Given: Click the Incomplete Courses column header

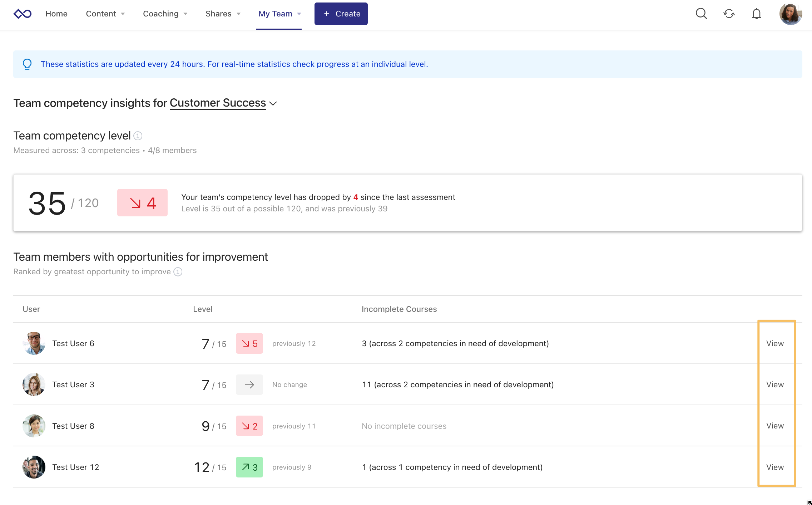Looking at the screenshot, I should (x=399, y=309).
